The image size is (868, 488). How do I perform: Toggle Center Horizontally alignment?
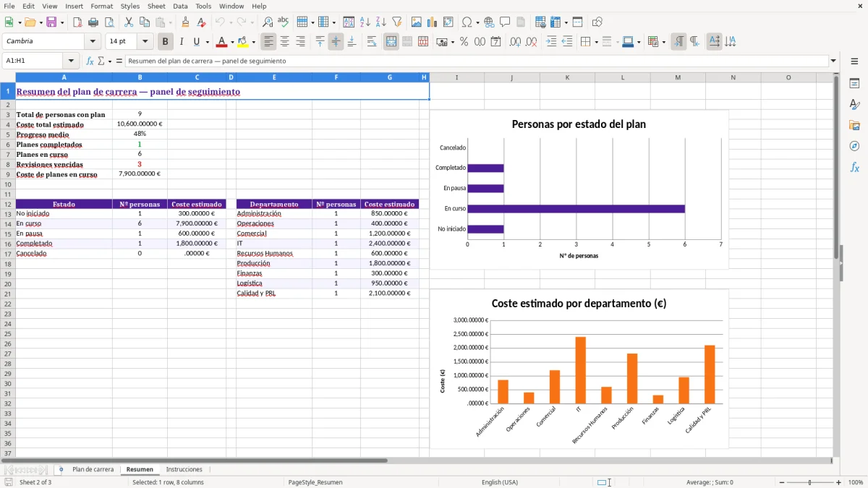point(284,42)
